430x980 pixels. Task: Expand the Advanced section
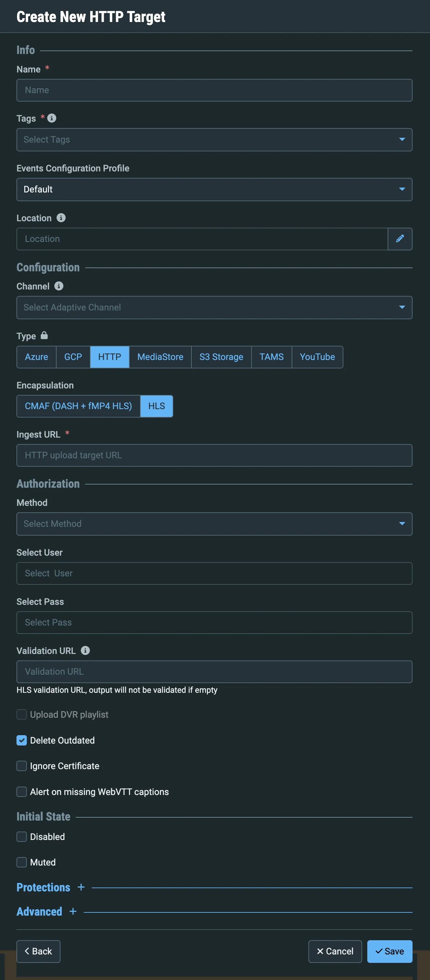[x=39, y=911]
